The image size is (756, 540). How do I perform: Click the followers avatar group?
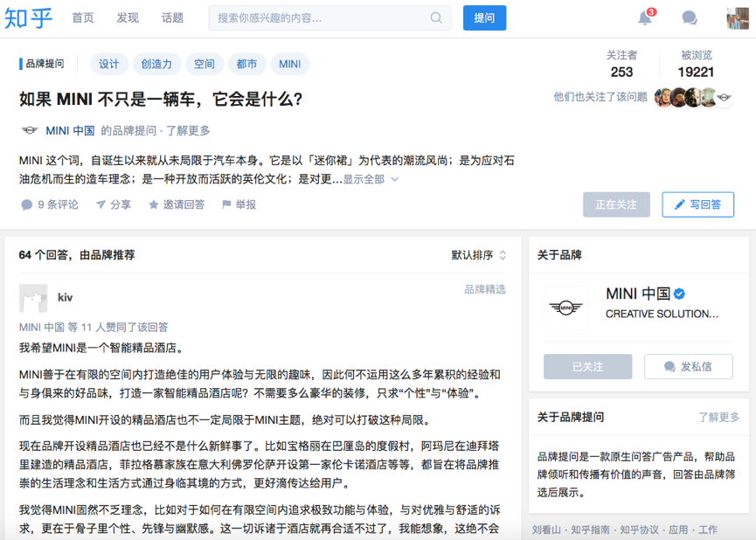pyautogui.click(x=693, y=97)
